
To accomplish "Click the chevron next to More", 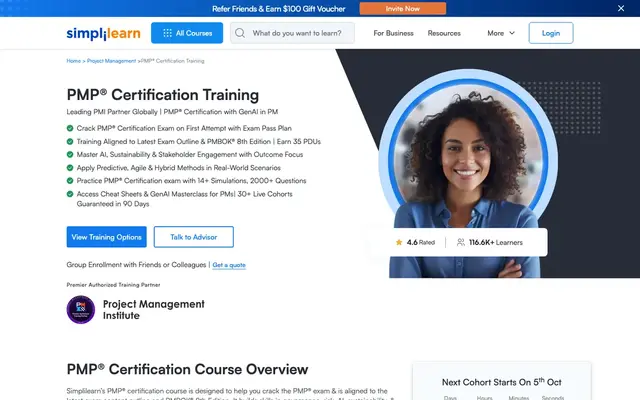I will 512,33.
